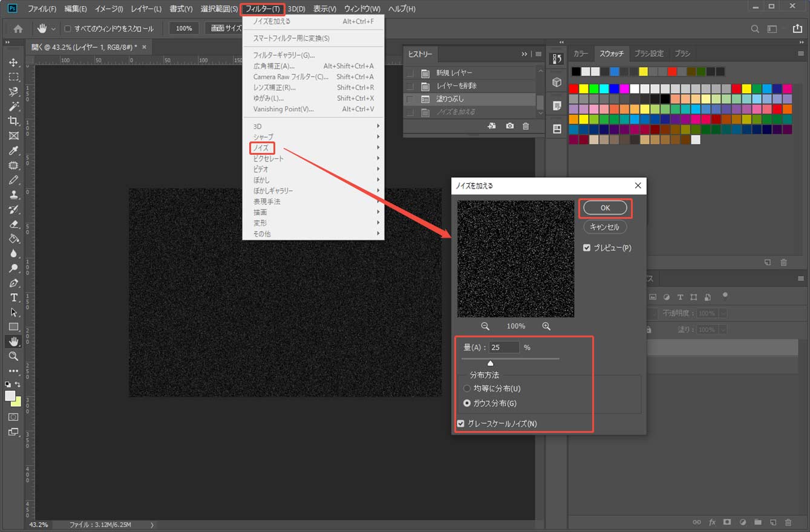Image resolution: width=810 pixels, height=532 pixels.
Task: Select the Move tool in the toolbar
Action: pos(13,63)
